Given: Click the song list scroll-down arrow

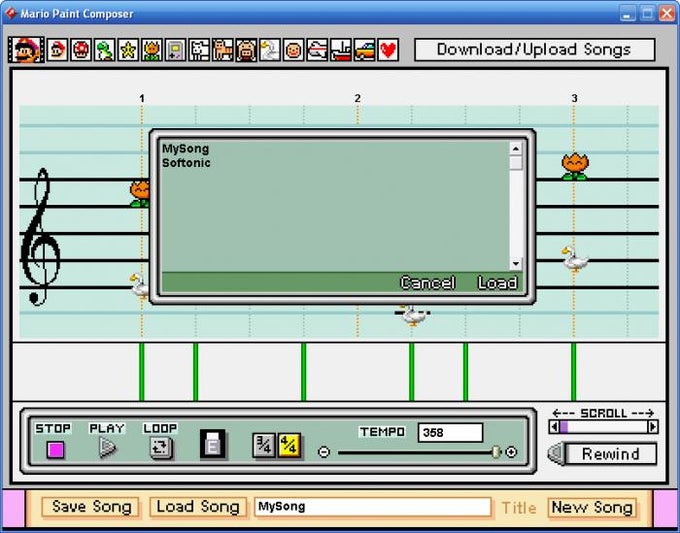Looking at the screenshot, I should click(x=516, y=263).
